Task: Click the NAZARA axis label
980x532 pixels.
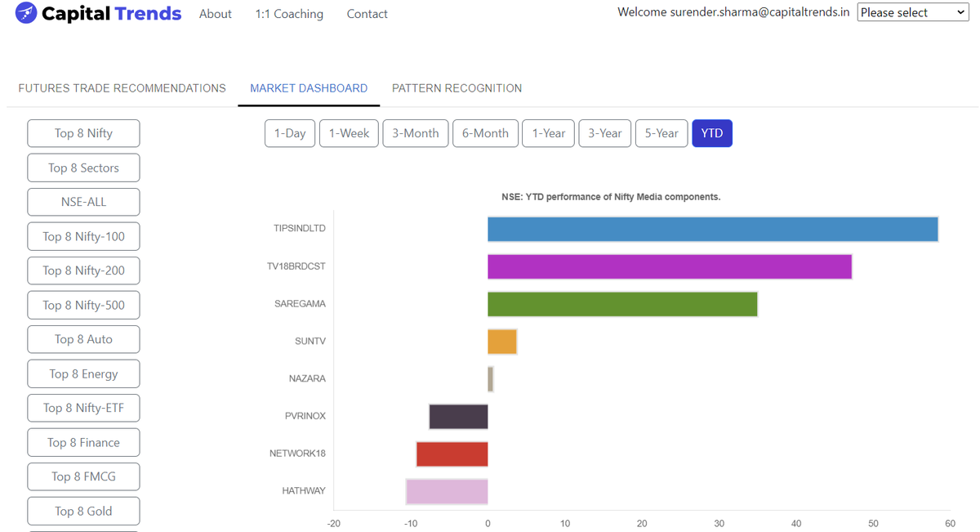Action: click(307, 379)
